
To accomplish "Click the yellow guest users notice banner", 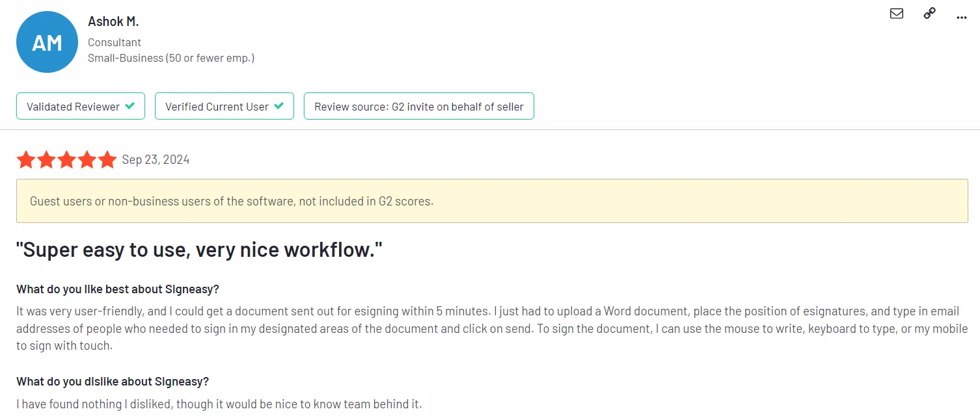I will pos(492,201).
